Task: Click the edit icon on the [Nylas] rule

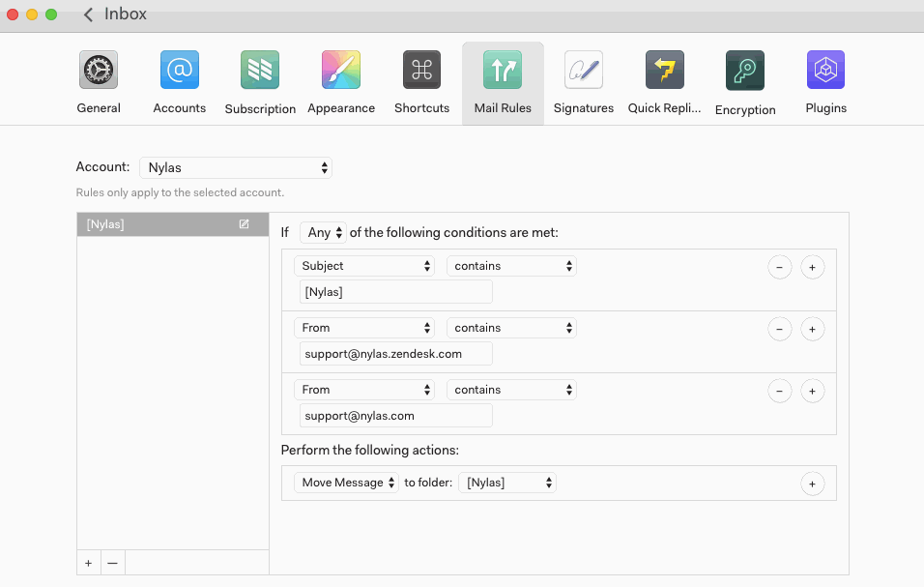Action: (x=244, y=224)
